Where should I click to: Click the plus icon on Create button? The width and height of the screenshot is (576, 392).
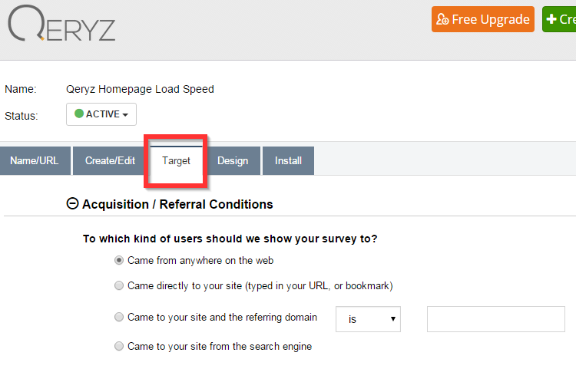tap(551, 19)
